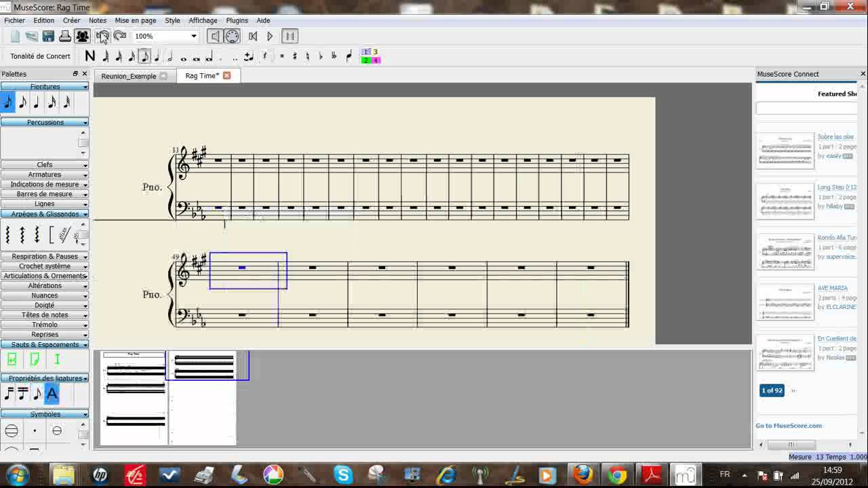The image size is (868, 488).
Task: Select voice 4 magenta swatch
Action: coord(376,60)
